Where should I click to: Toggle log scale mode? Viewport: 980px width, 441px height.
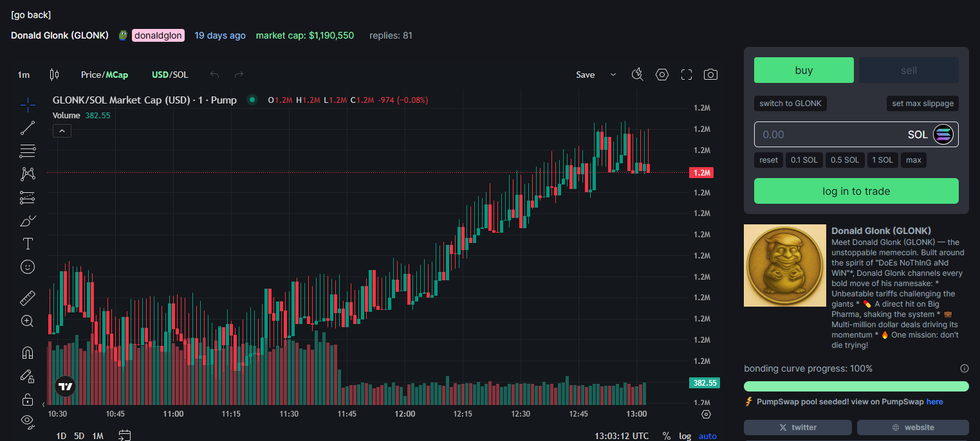coord(685,436)
